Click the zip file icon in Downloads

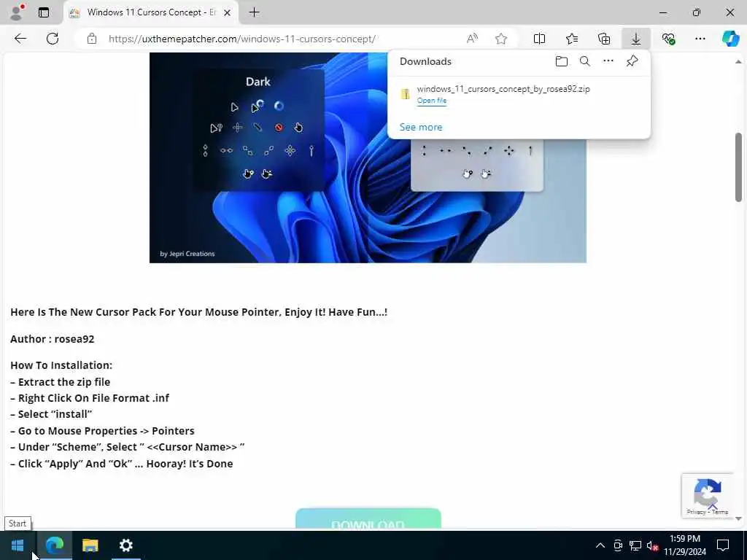coord(405,94)
